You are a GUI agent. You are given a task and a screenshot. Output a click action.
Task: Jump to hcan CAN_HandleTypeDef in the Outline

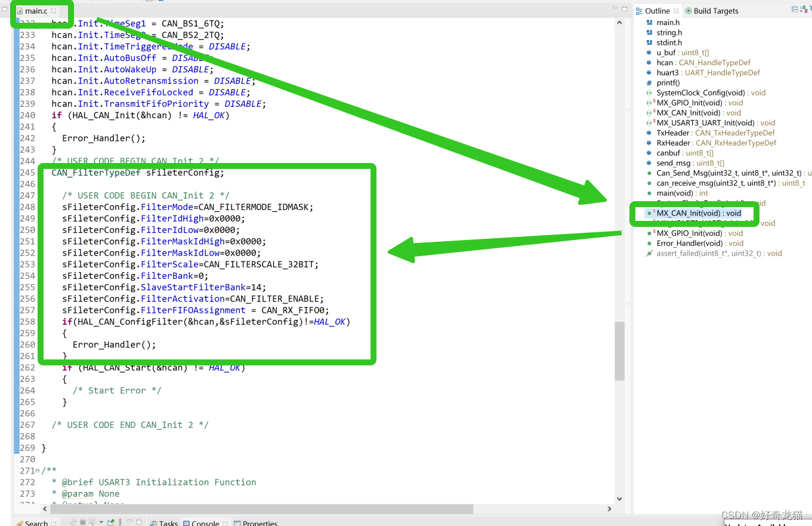pyautogui.click(x=699, y=63)
